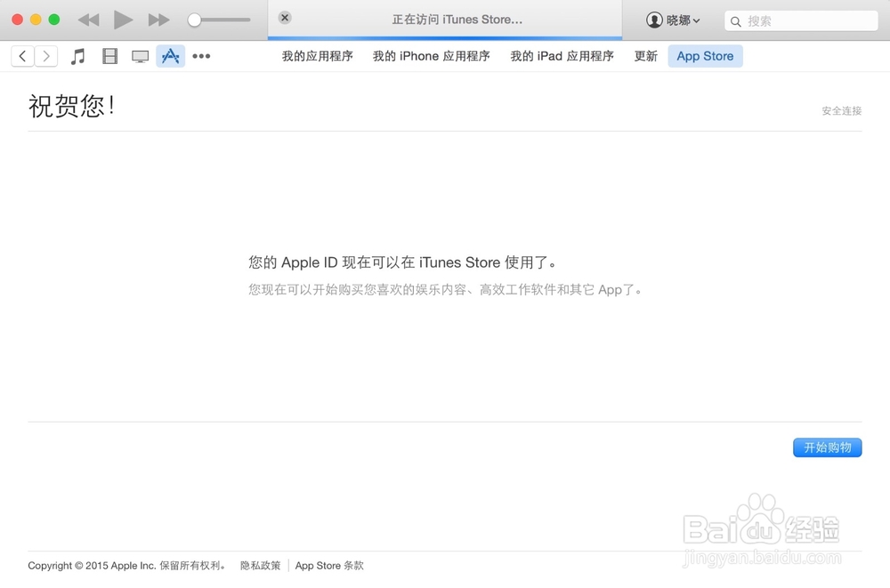Select the Apps section icon
Image resolution: width=890 pixels, height=588 pixels.
coord(170,55)
